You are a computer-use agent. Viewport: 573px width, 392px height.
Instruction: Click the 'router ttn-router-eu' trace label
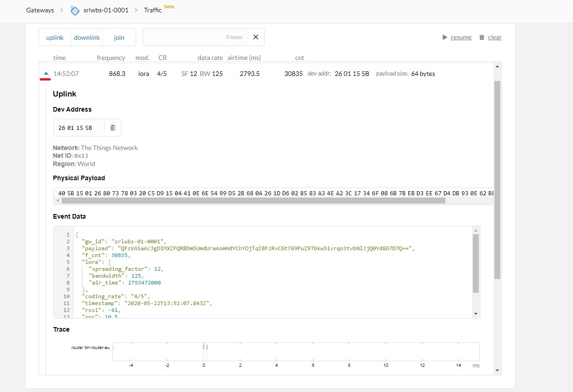tap(91, 348)
